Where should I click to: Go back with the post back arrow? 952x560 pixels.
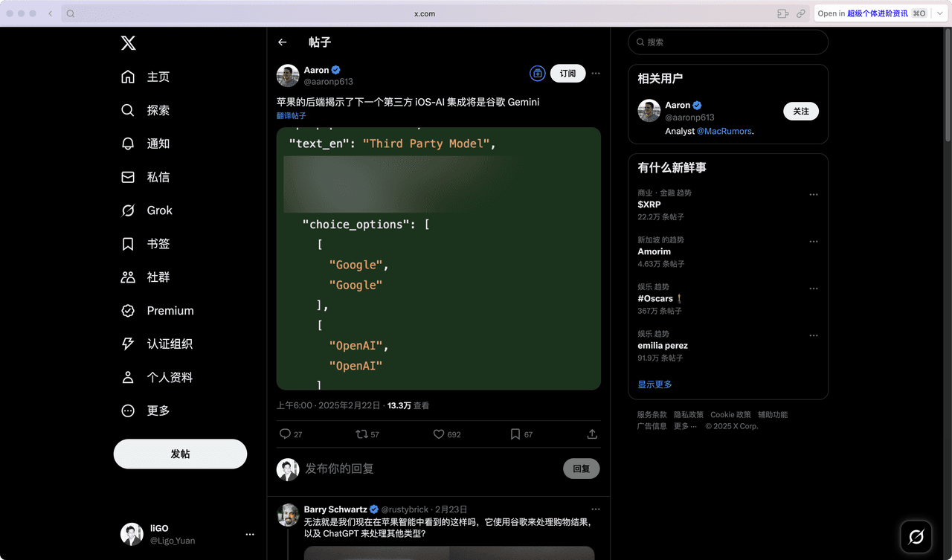point(283,42)
